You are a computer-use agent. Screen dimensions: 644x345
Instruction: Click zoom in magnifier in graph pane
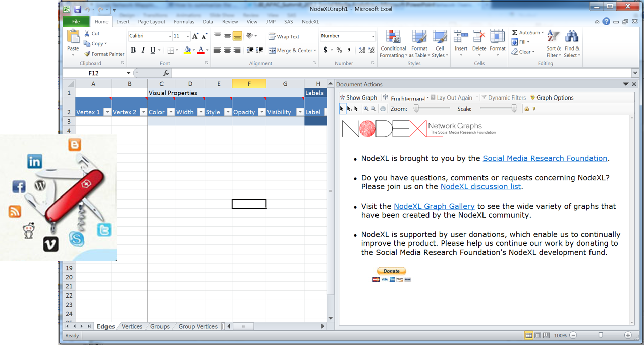[x=366, y=109]
